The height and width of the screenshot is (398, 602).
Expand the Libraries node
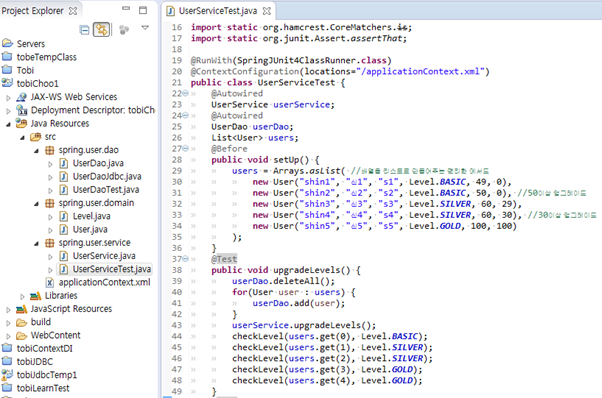coord(22,296)
